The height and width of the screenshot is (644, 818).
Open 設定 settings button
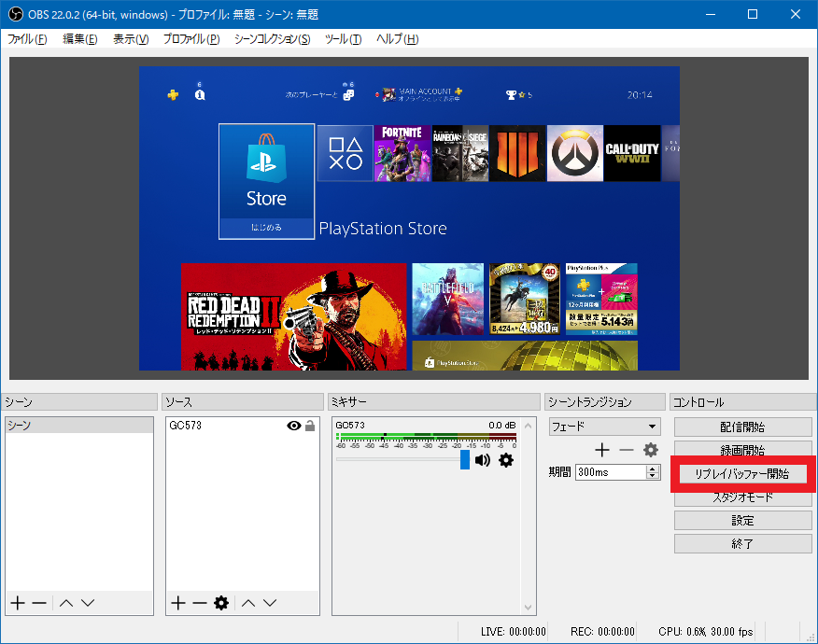[743, 521]
